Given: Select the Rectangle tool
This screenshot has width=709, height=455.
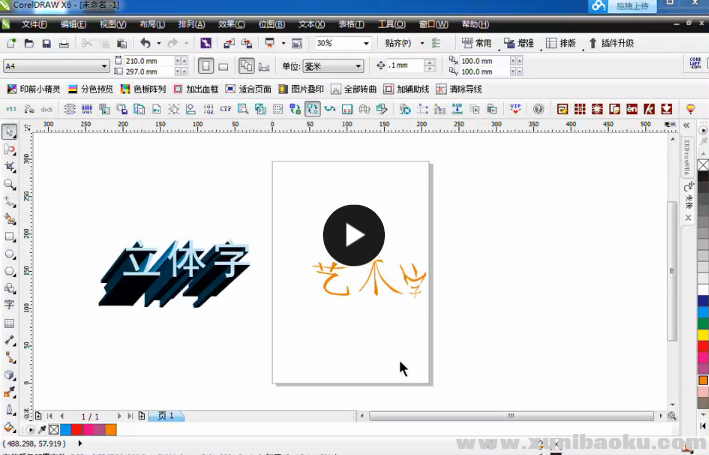Looking at the screenshot, I should tap(9, 237).
